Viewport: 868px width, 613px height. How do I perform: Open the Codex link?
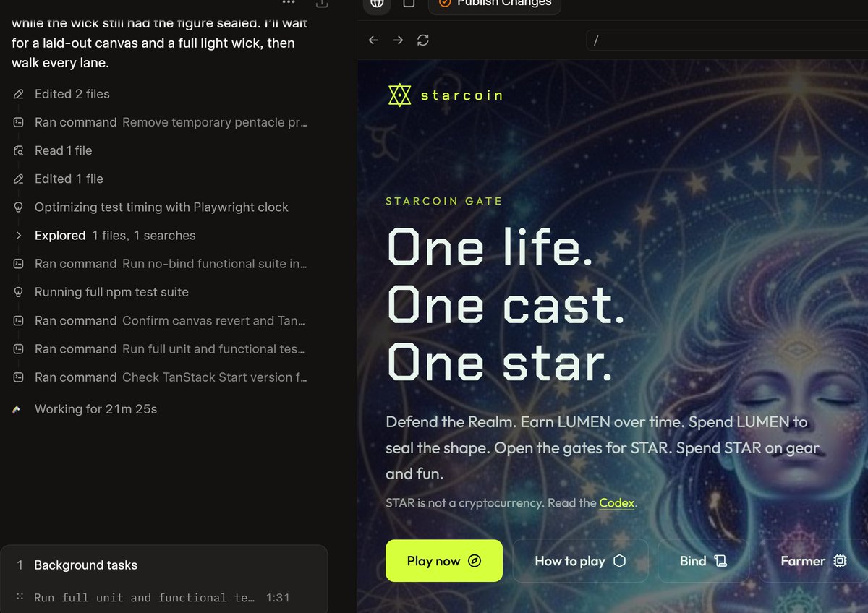(616, 502)
